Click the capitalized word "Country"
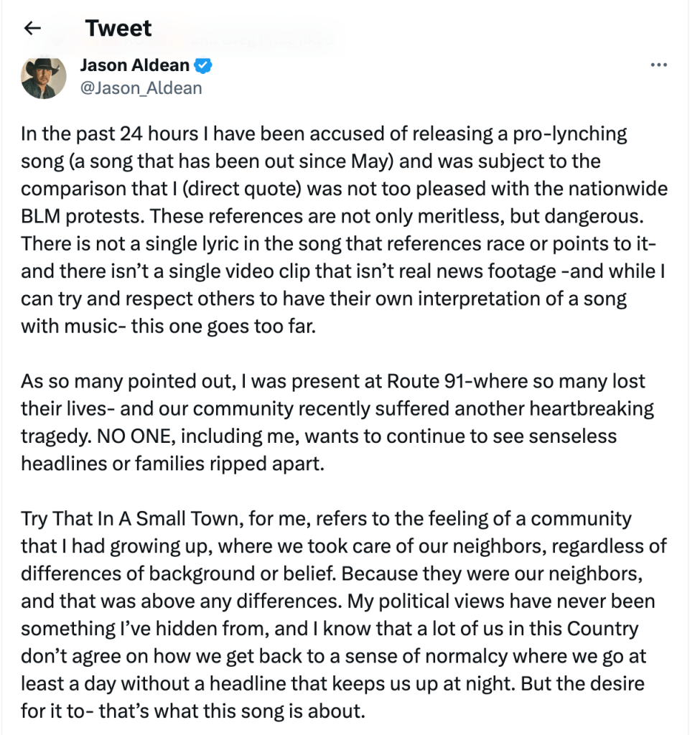The image size is (700, 735). coord(603,629)
